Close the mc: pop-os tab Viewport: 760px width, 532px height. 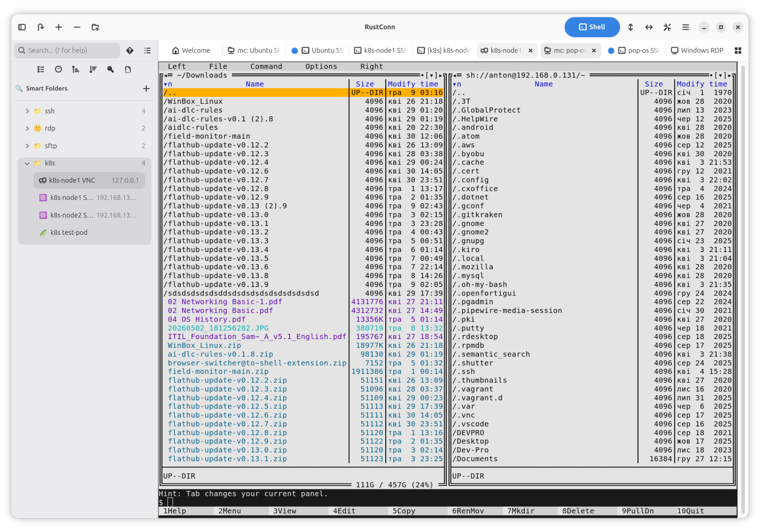point(594,51)
